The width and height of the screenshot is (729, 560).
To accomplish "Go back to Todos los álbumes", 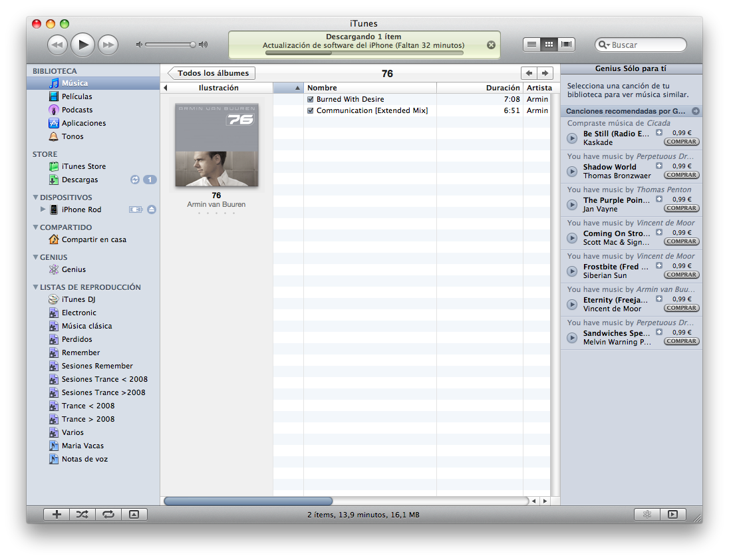I will [x=211, y=73].
